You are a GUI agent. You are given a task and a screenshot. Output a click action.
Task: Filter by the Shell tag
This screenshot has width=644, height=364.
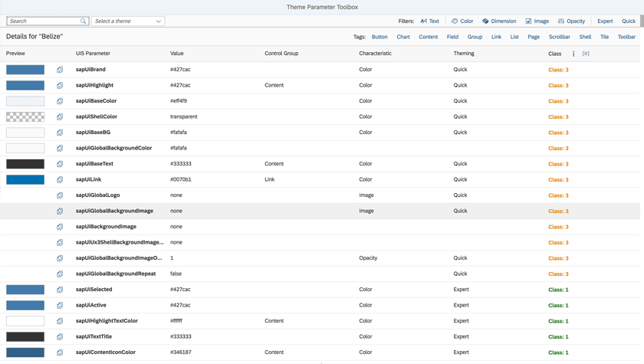coord(585,37)
